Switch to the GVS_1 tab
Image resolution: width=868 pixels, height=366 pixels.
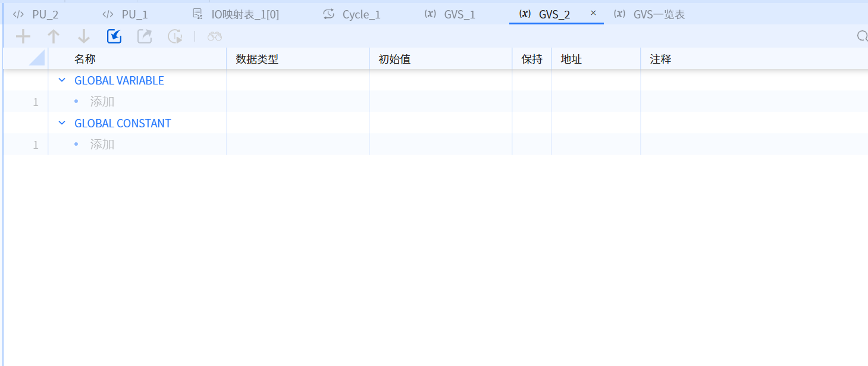coord(451,14)
